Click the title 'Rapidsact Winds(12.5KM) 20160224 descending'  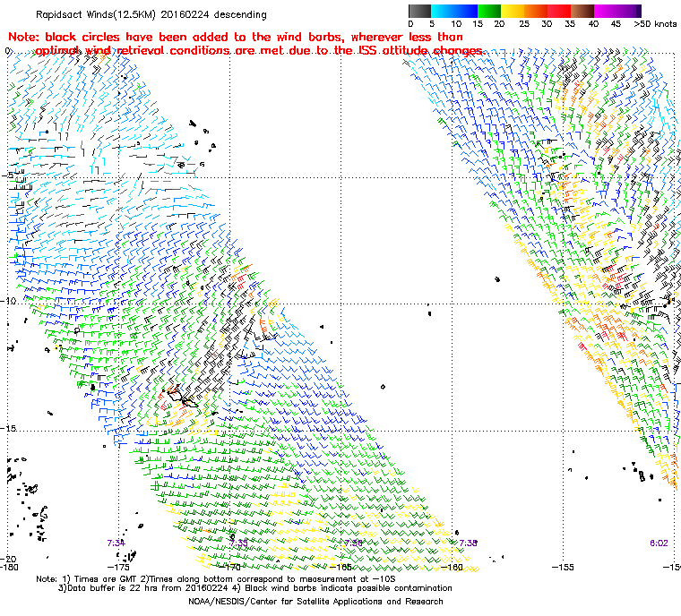pyautogui.click(x=151, y=14)
